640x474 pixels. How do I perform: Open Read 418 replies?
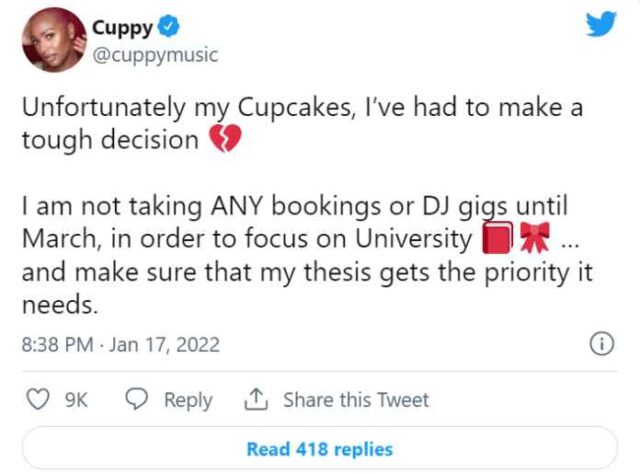click(319, 449)
